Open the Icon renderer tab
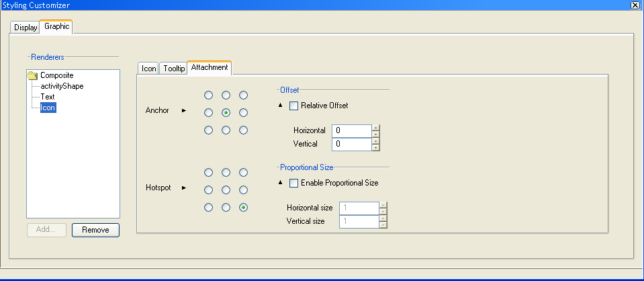Image resolution: width=644 pixels, height=281 pixels. click(148, 68)
